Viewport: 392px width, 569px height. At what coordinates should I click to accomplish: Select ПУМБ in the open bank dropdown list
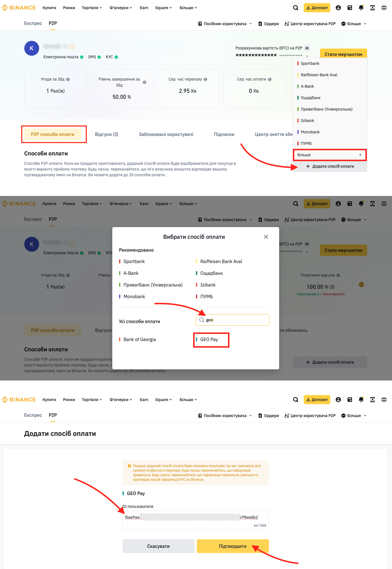coord(330,143)
